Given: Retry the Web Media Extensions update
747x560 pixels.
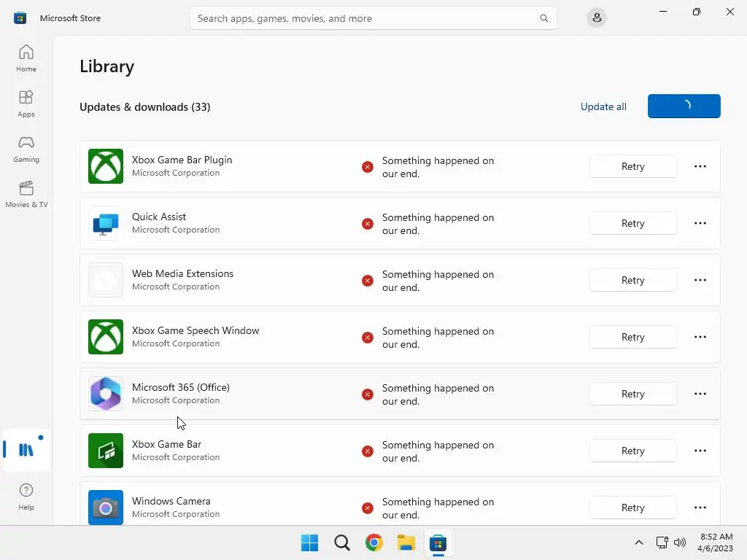Looking at the screenshot, I should click(632, 280).
